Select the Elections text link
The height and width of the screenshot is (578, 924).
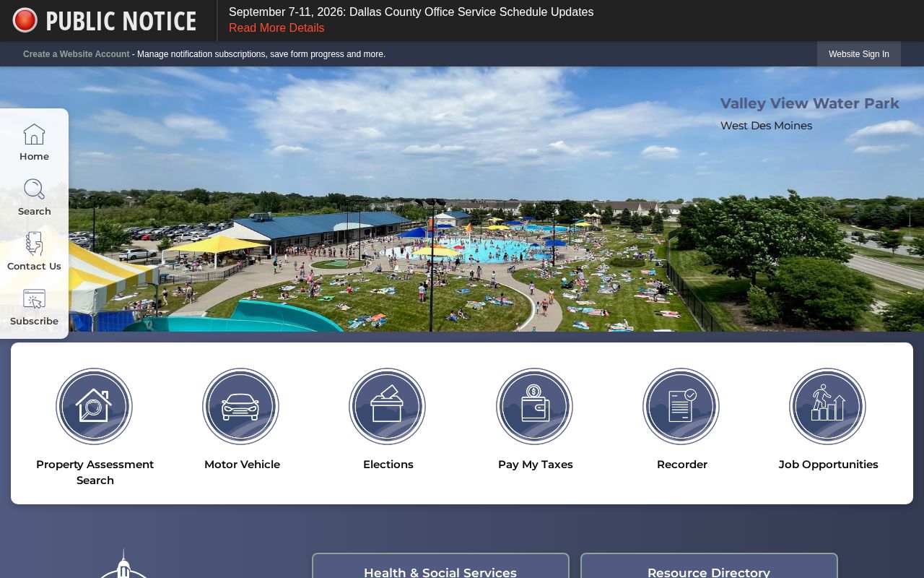click(388, 465)
